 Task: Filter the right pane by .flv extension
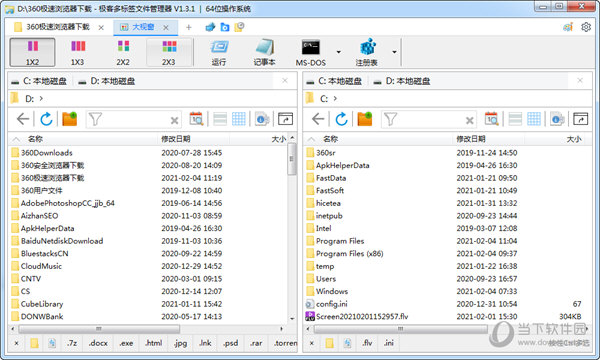(x=367, y=343)
